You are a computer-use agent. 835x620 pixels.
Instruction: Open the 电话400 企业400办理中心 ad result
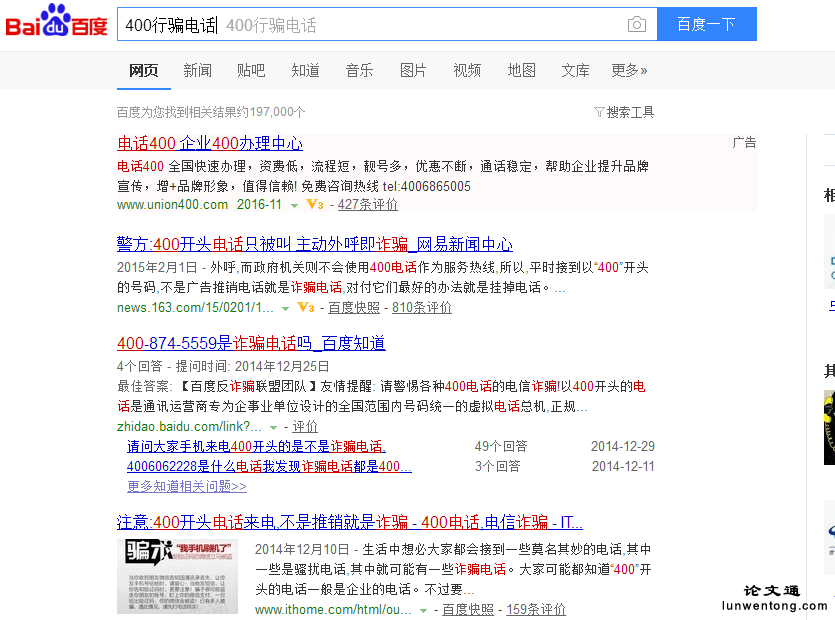point(210,143)
